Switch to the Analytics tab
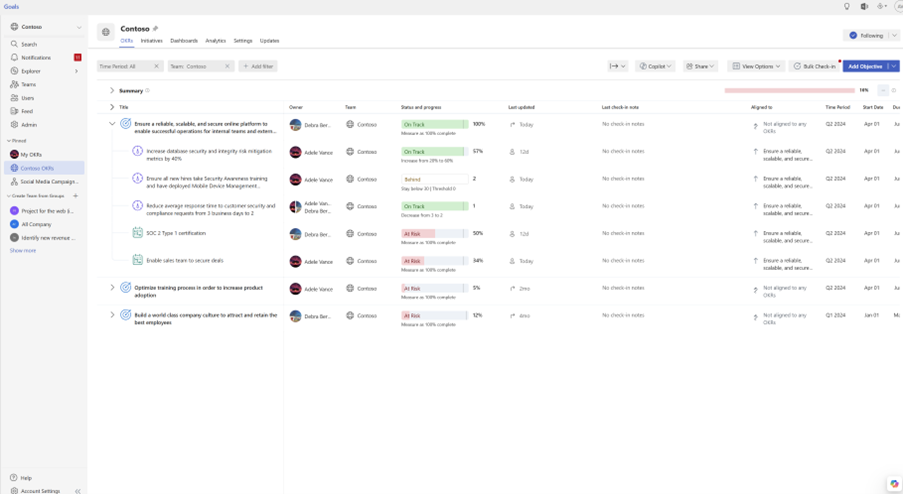This screenshot has height=494, width=903. [x=215, y=41]
